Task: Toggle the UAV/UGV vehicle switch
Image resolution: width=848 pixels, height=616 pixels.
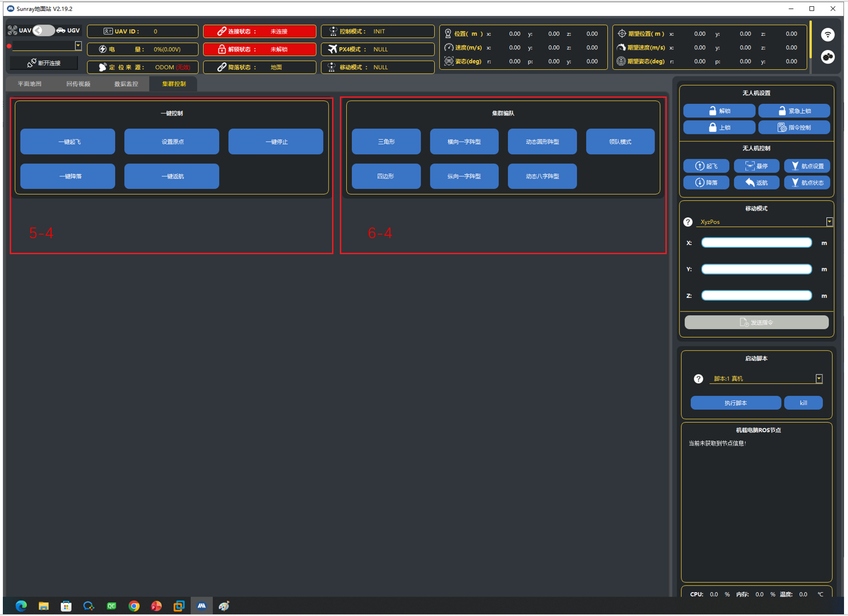Action: 44,30
